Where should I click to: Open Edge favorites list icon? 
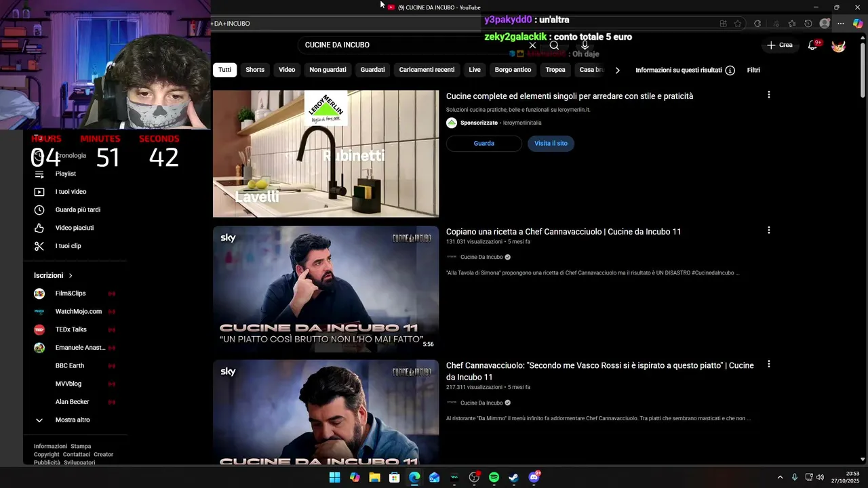click(x=791, y=24)
